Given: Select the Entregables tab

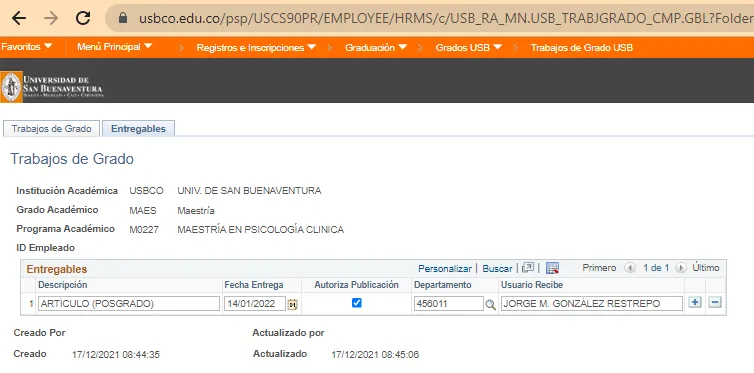Looking at the screenshot, I should tap(138, 129).
